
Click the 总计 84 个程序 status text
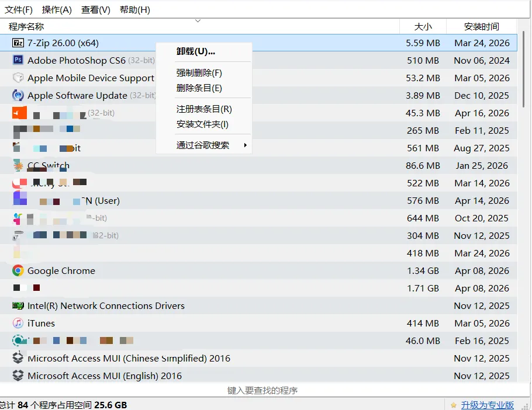(64, 405)
